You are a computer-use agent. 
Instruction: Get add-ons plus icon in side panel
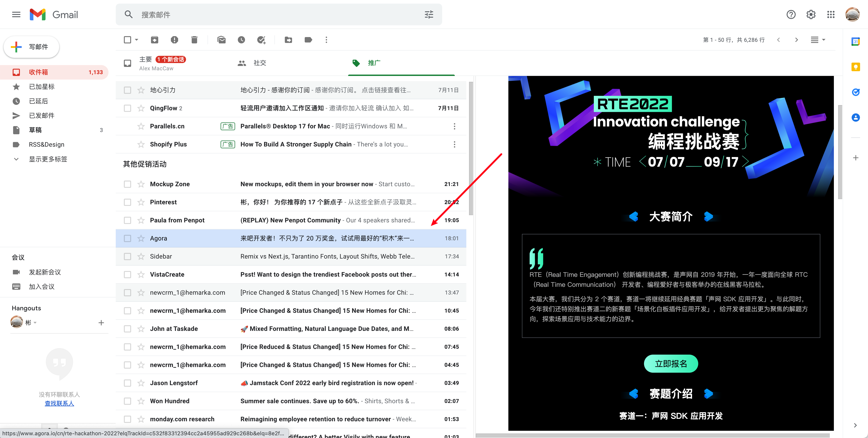coord(856,158)
